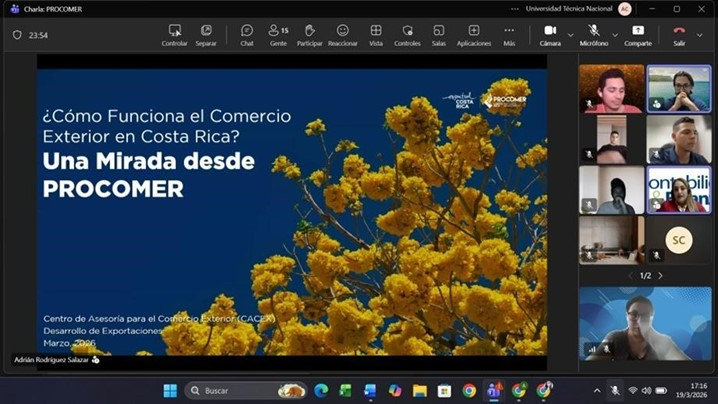Viewport: 718px width, 404px height.
Task: Open the Controles menu
Action: click(x=407, y=34)
